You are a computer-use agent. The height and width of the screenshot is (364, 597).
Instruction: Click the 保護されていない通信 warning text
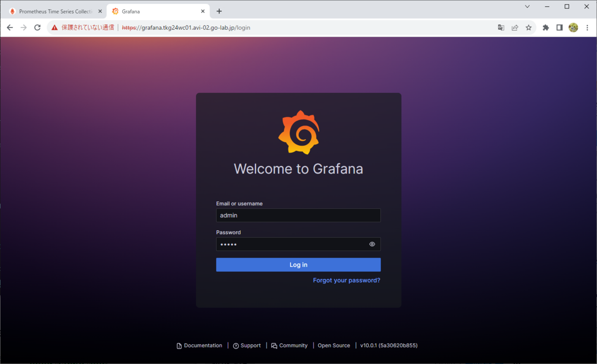pos(88,28)
